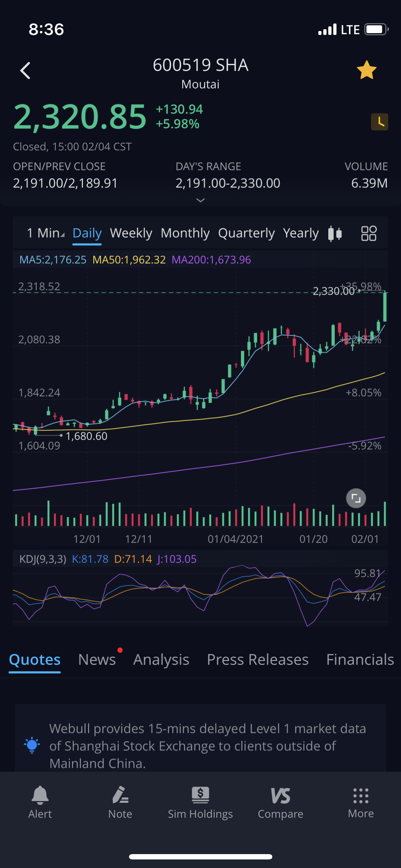Open the 1 Min interval dropdown
Screen dimensions: 401x868
click(46, 233)
